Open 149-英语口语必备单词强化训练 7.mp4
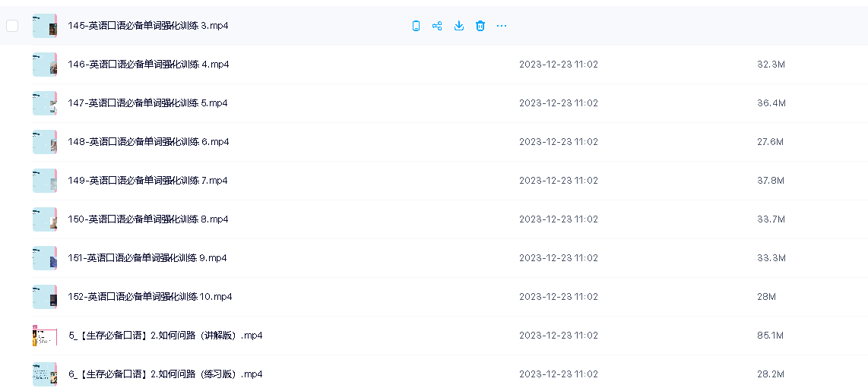Image resolution: width=868 pixels, height=391 pixels. coord(147,181)
